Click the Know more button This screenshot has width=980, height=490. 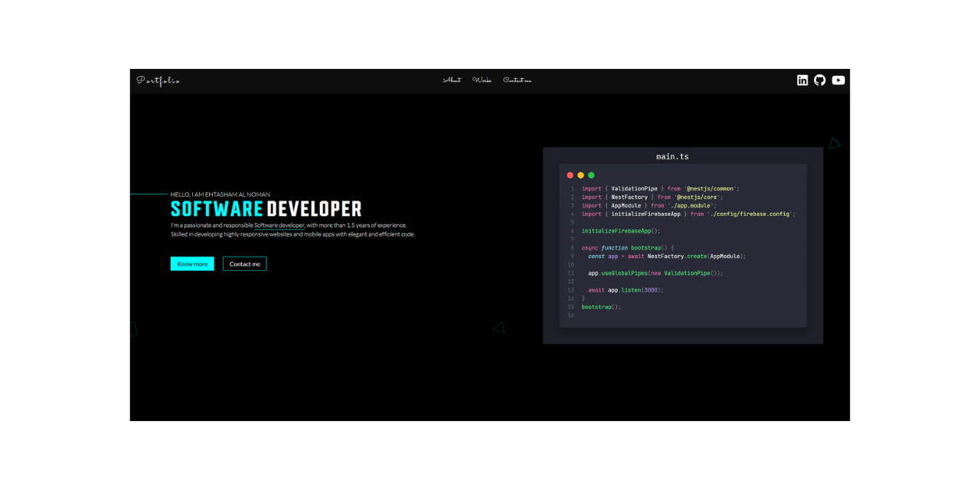(192, 263)
